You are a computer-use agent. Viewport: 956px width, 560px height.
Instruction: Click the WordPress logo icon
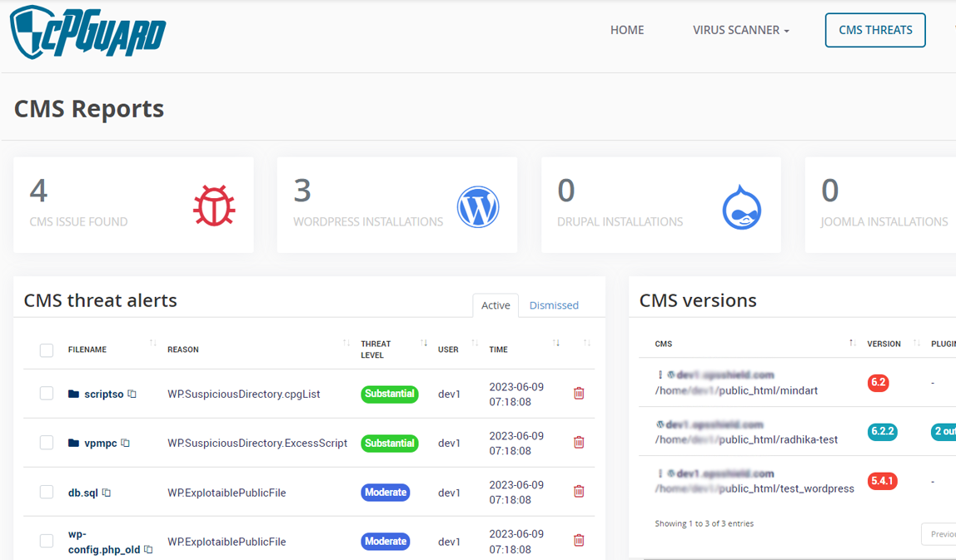[x=478, y=206]
